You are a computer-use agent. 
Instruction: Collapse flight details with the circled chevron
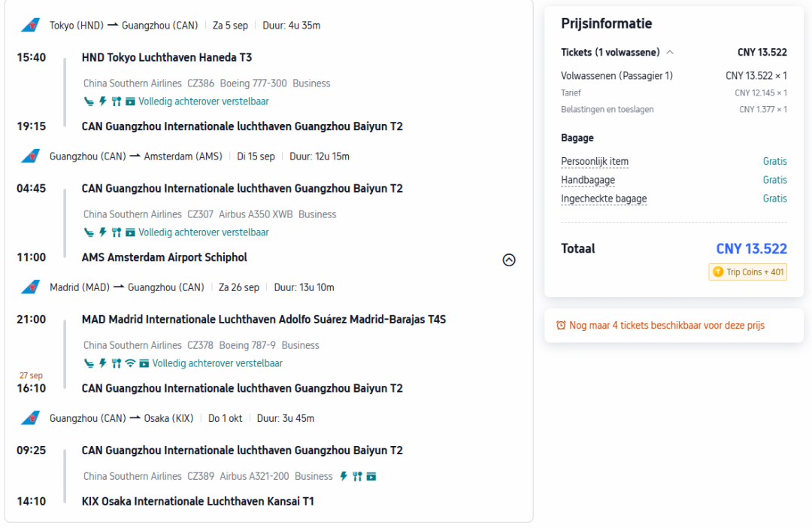pos(509,260)
